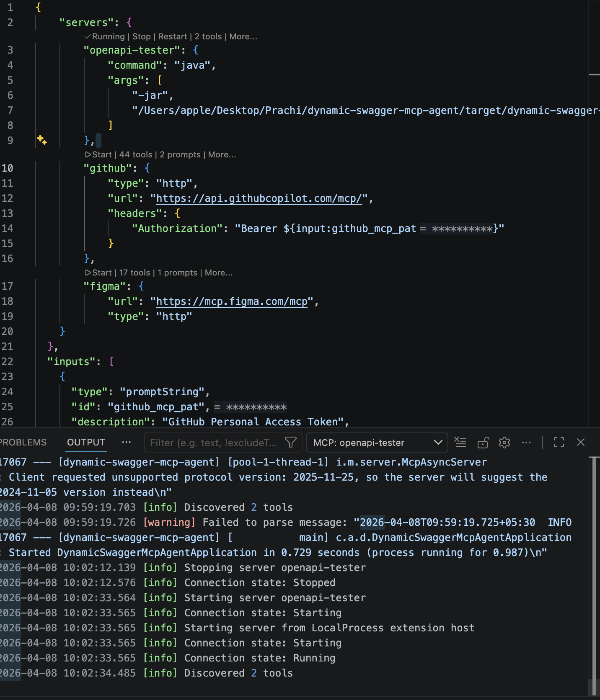Click the "inputs" key on line 22
Viewport: 600px width, 700px height.
click(72, 361)
